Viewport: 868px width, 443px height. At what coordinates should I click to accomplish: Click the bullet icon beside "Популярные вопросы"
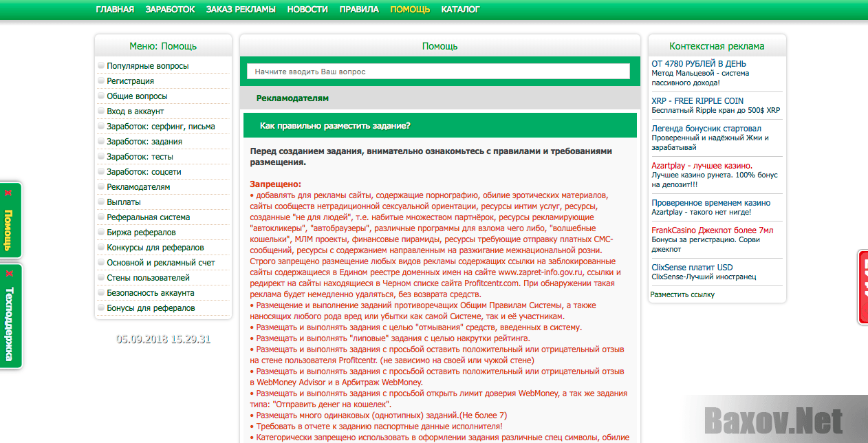point(102,65)
